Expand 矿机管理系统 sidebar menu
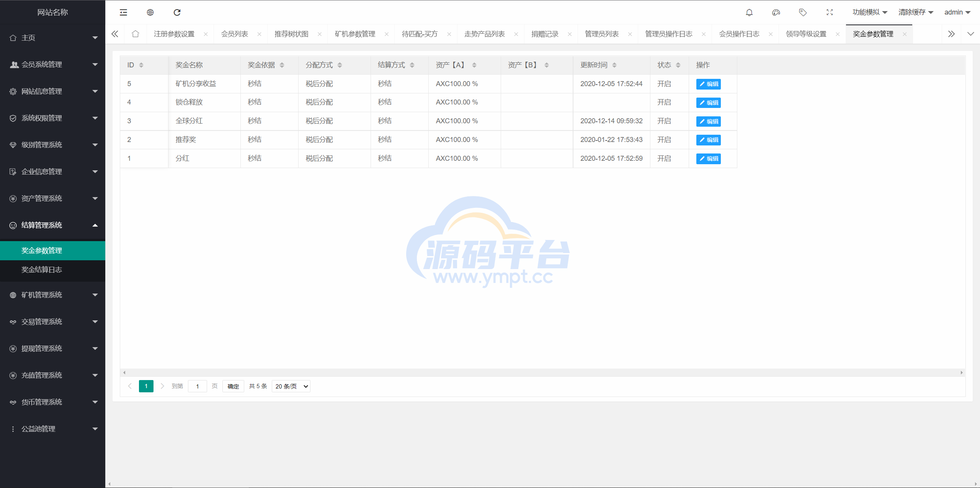Screen dimensions: 980x488 [52, 295]
